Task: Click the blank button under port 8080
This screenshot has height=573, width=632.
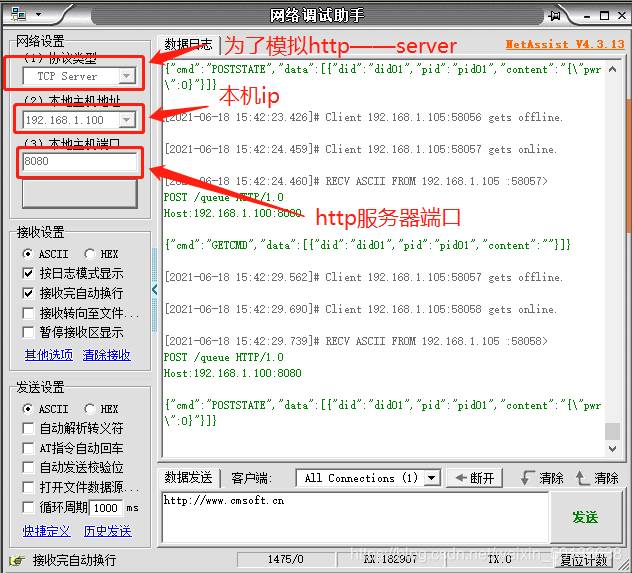Action: [80, 193]
